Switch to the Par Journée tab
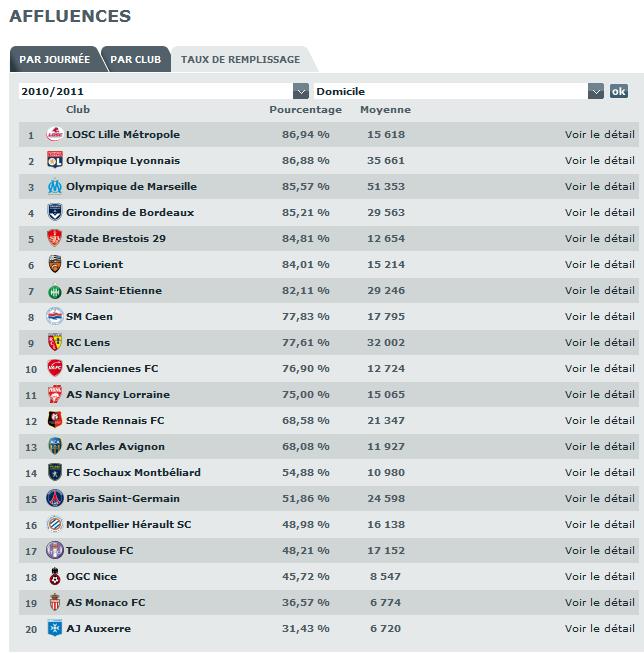 coord(55,60)
